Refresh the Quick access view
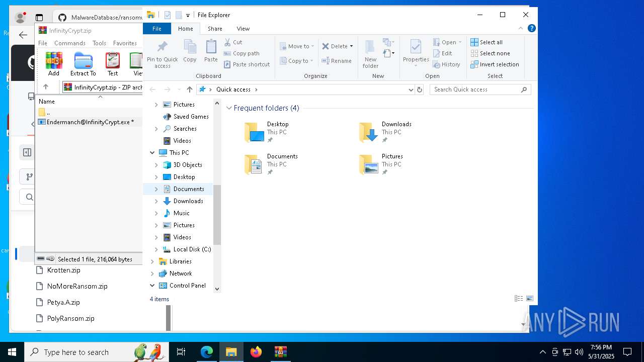The height and width of the screenshot is (362, 644). (x=420, y=89)
